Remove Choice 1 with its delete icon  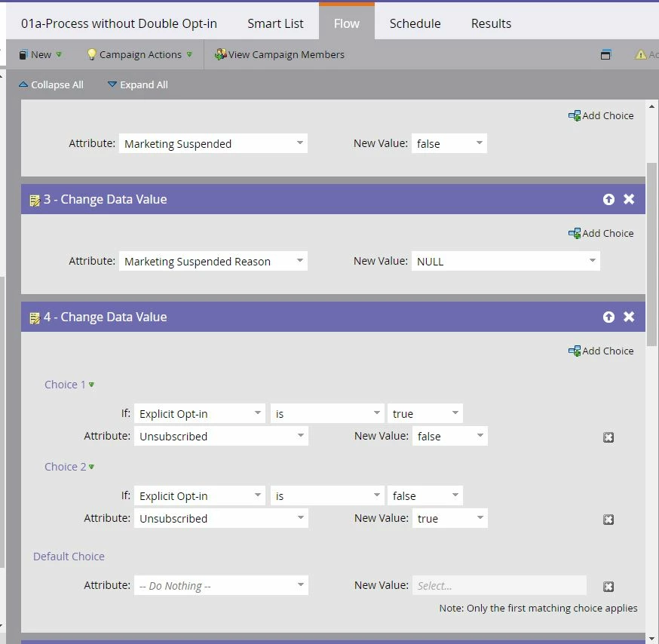pyautogui.click(x=608, y=437)
